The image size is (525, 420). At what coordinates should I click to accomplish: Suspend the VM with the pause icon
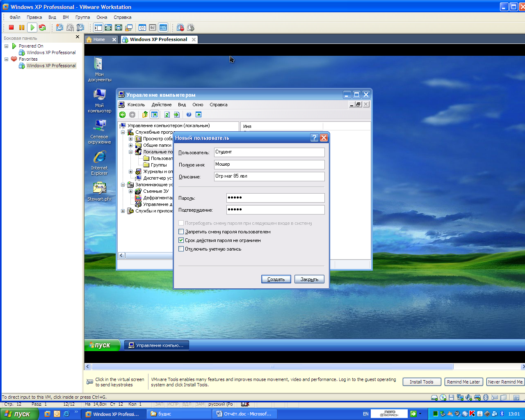pos(22,27)
